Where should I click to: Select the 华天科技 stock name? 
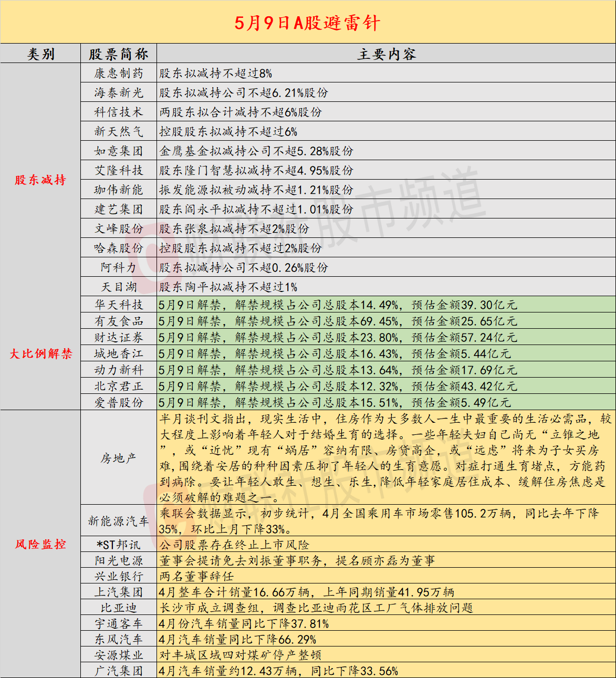pos(119,305)
